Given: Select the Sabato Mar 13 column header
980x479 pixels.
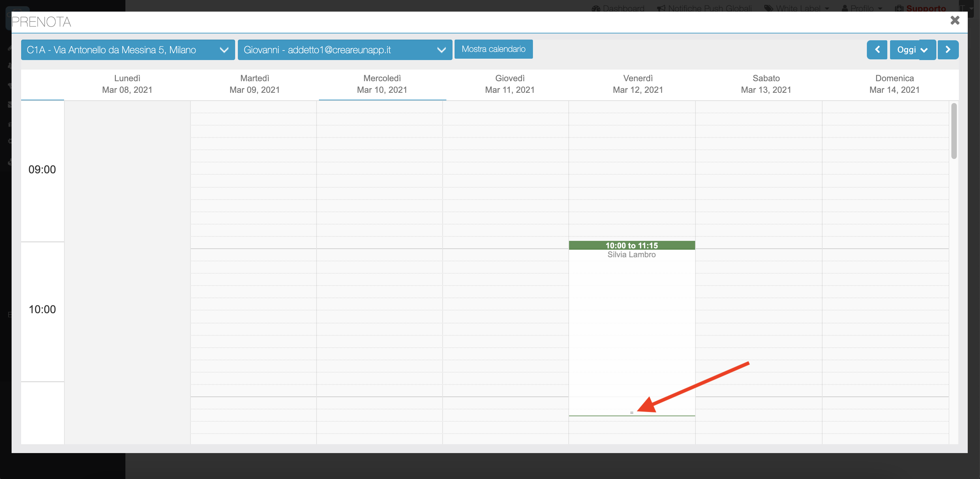Looking at the screenshot, I should [x=766, y=84].
